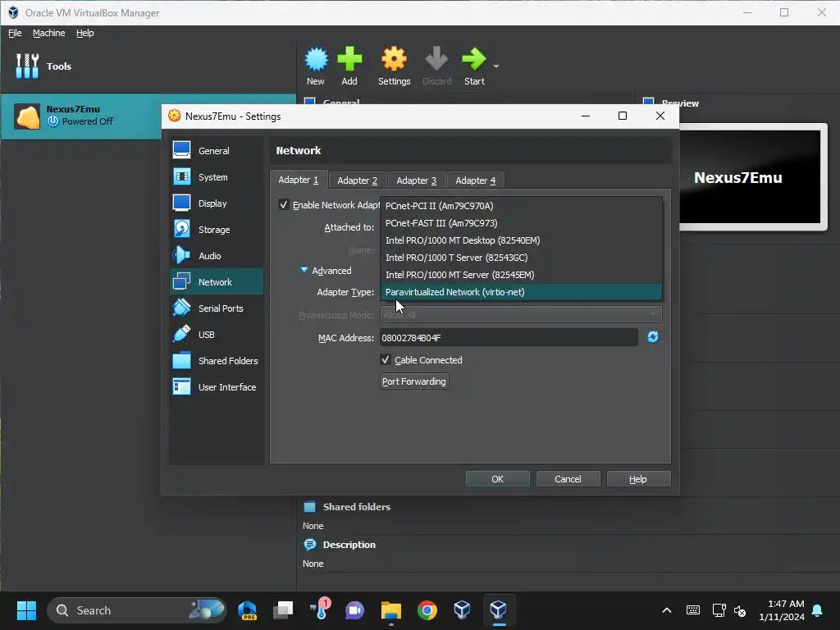Choose PCnet-FAST III (Am79C973) adapter type

[521, 223]
